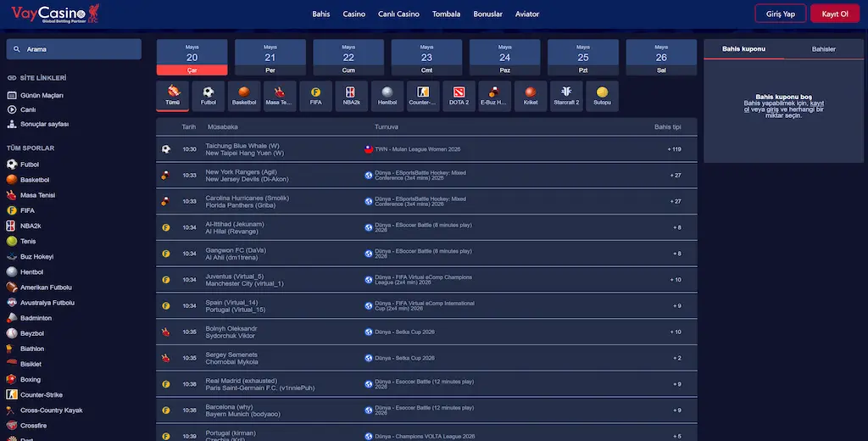Select the E-Buz Hokeyi filter icon
The width and height of the screenshot is (868, 441).
[494, 96]
